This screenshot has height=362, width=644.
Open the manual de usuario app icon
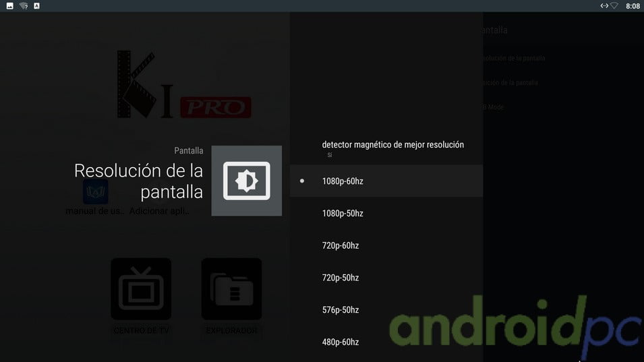[x=95, y=192]
